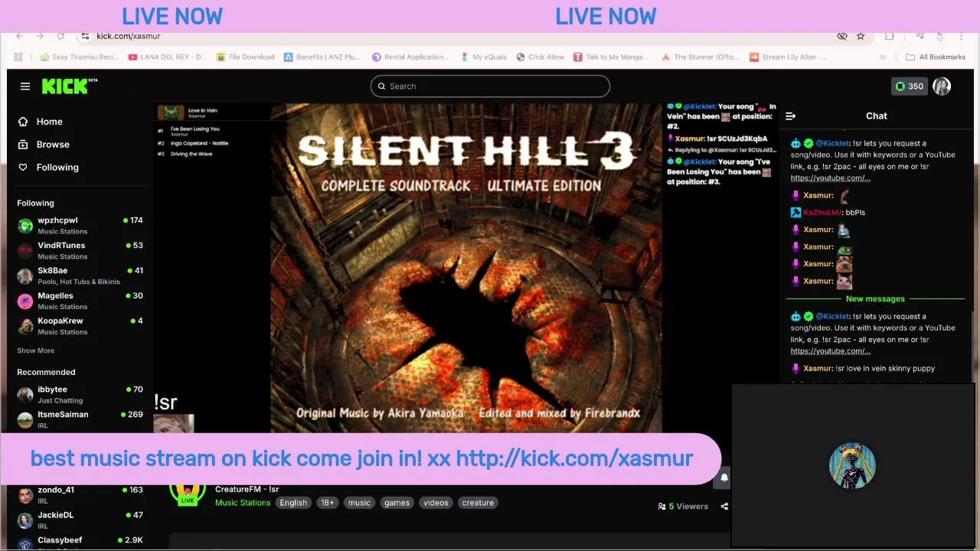Click the Kick logo
The height and width of the screenshot is (551, 980).
[x=69, y=86]
